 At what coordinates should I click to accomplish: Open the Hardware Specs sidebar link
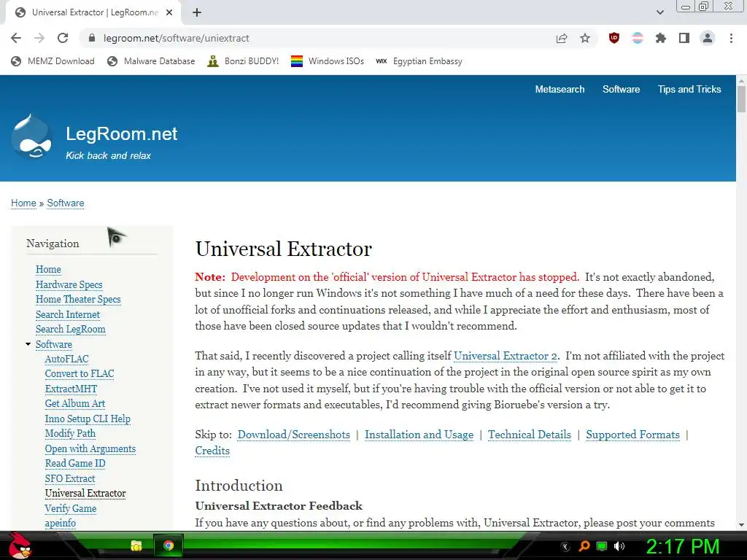coord(69,284)
